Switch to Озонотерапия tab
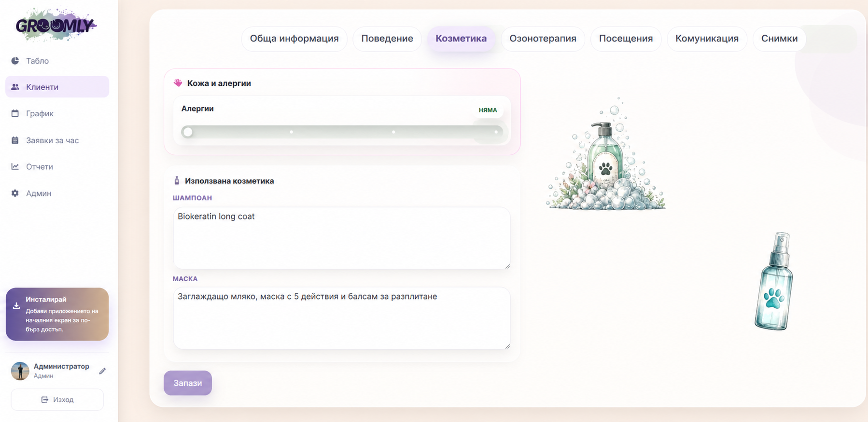 [543, 39]
